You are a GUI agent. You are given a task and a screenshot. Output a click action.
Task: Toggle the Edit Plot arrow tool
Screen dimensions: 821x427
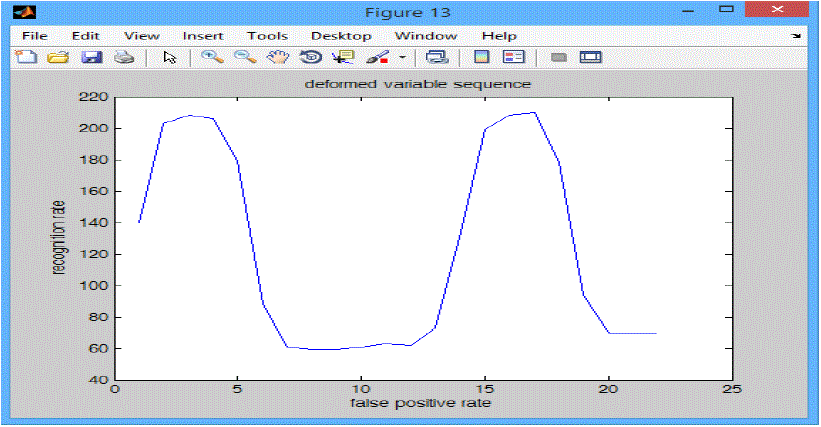(x=169, y=57)
